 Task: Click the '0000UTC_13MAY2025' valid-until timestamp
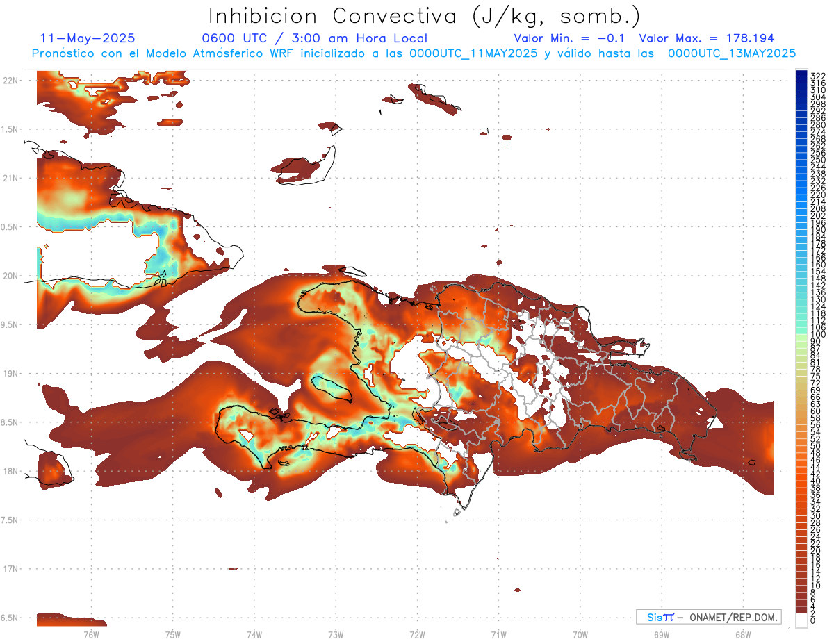coord(731,53)
